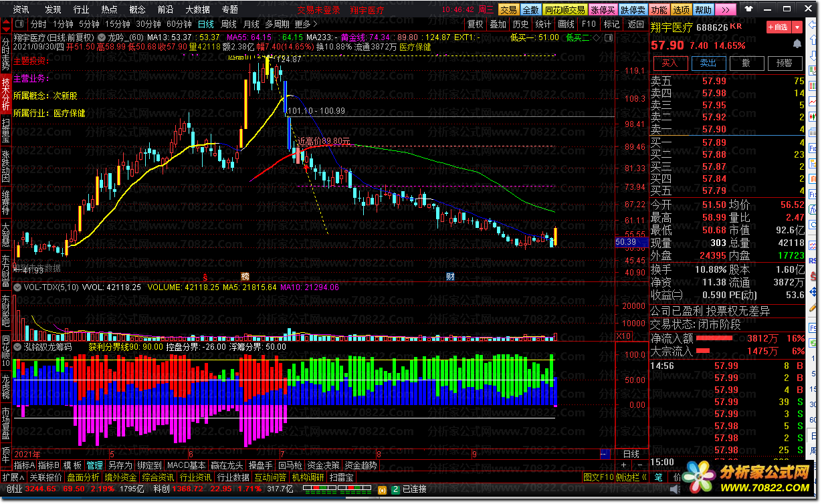Click the blue 卖出 sell button

(x=708, y=63)
